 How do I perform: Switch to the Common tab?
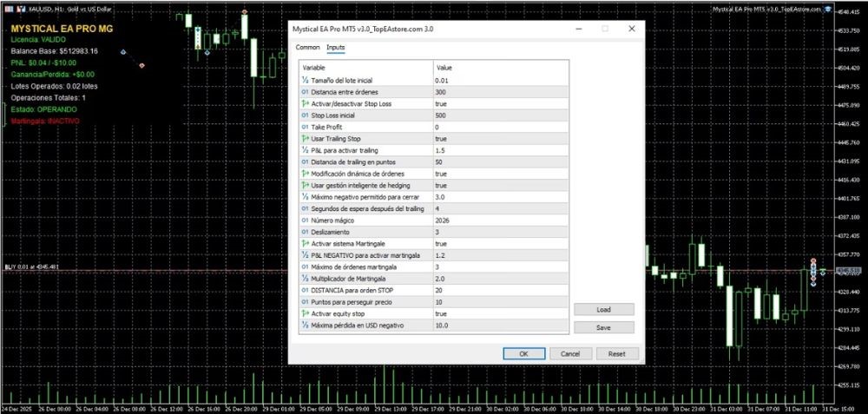click(x=307, y=47)
